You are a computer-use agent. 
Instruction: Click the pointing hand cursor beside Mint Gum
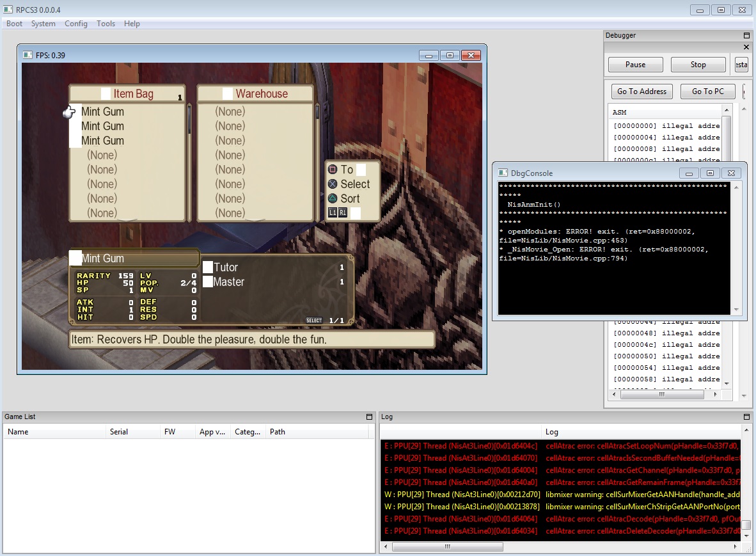coord(69,113)
